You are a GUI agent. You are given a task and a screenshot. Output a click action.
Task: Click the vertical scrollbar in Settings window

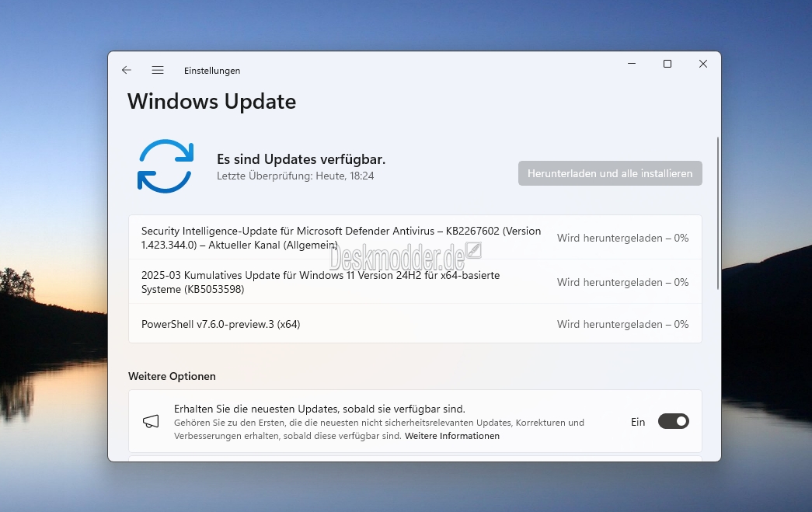tap(718, 214)
